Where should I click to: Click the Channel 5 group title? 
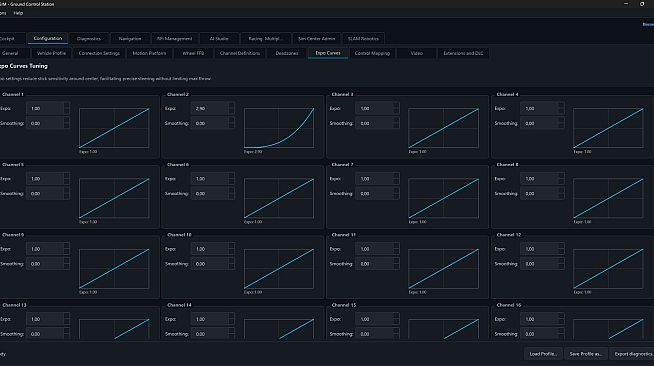pyautogui.click(x=13, y=165)
